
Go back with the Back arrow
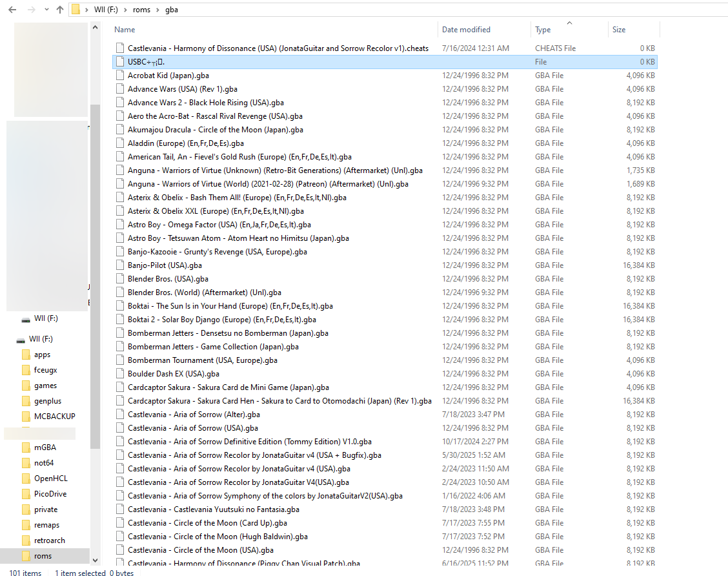tap(12, 9)
